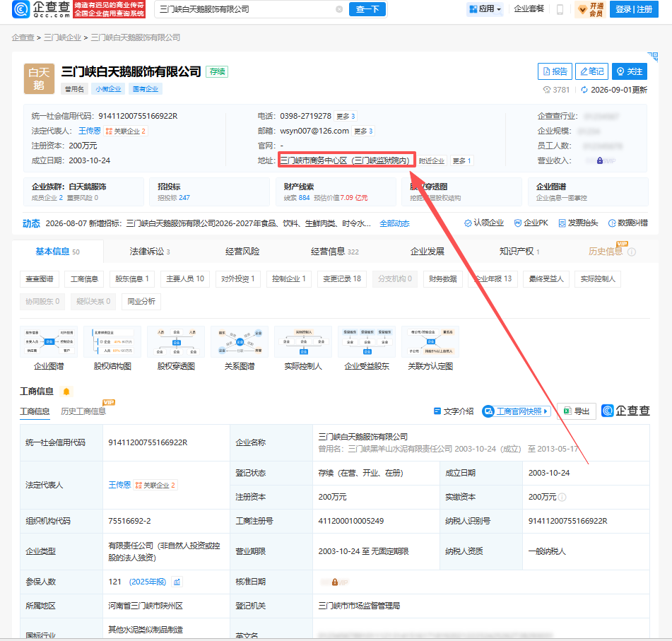672x641 pixels.
Task: Open legal representative 王传恩 link in header
Action: point(89,131)
